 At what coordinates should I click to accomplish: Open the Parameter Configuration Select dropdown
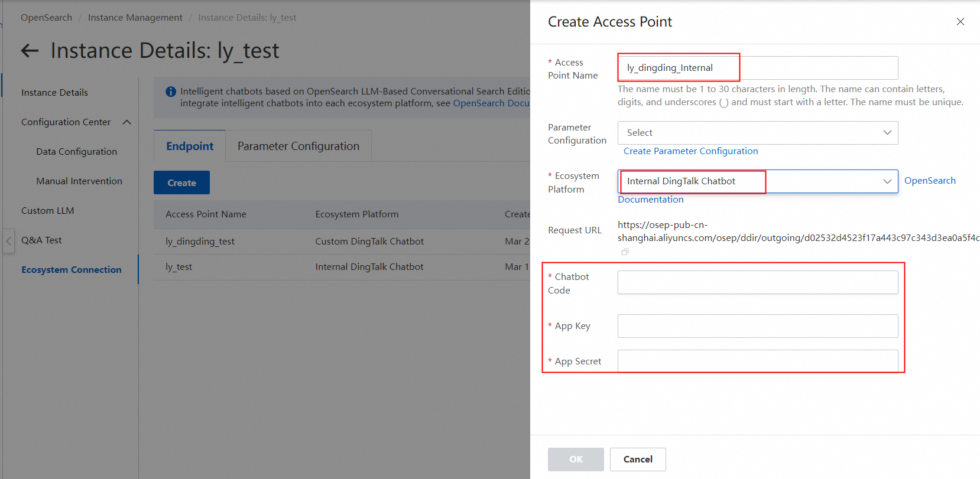click(757, 133)
